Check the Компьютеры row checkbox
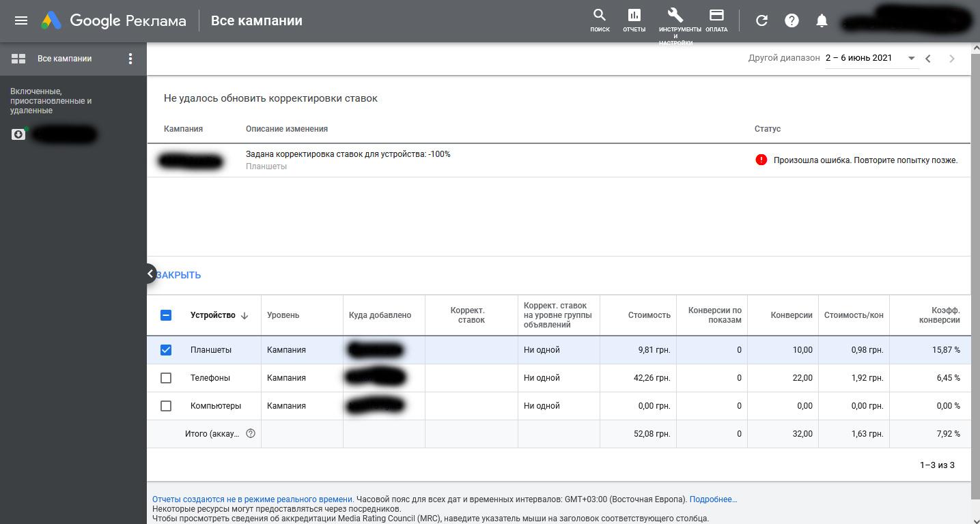The width and height of the screenshot is (980, 524). point(166,406)
